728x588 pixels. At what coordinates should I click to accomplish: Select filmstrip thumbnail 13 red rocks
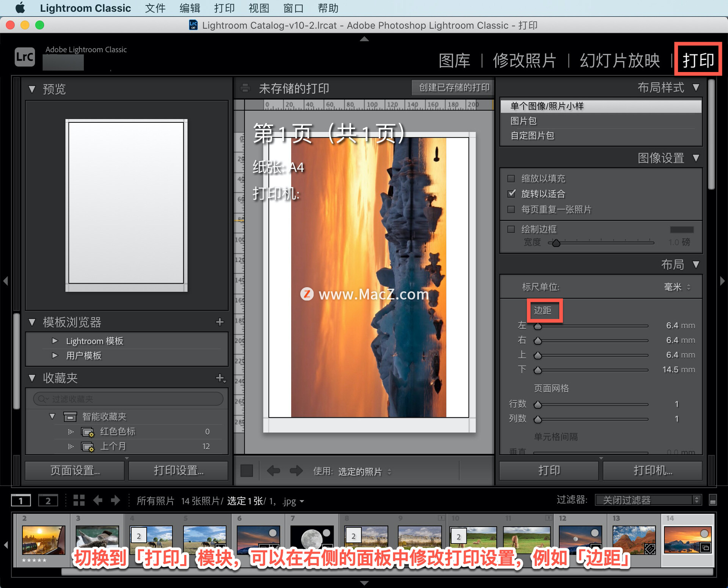pyautogui.click(x=634, y=540)
